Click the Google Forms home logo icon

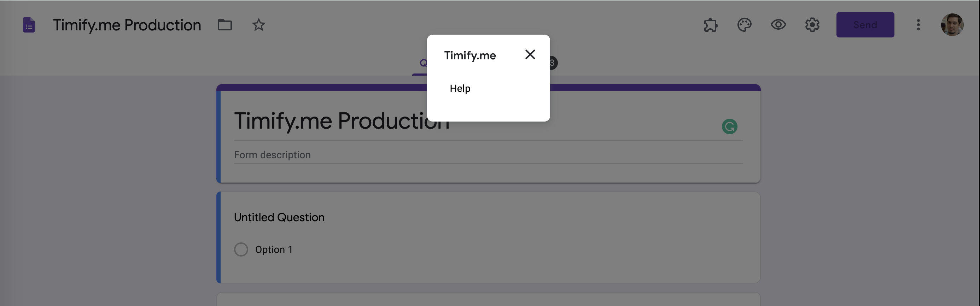(x=29, y=25)
